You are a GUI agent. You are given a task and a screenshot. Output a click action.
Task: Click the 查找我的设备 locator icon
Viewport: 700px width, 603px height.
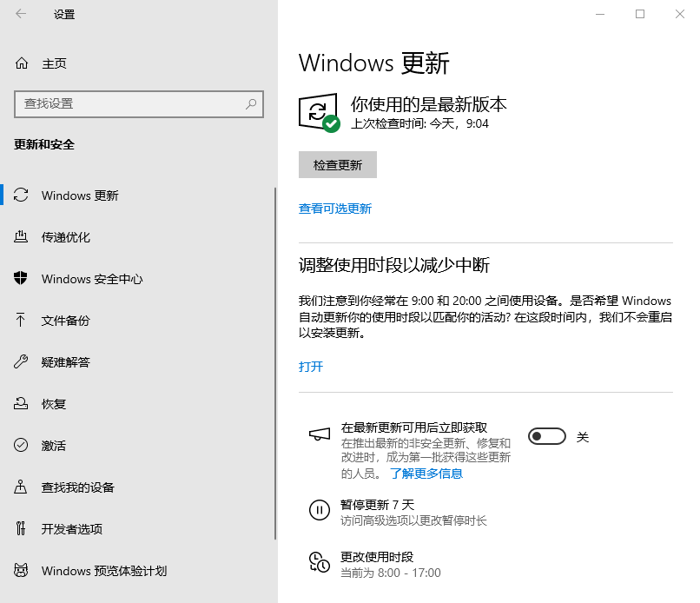click(x=21, y=487)
